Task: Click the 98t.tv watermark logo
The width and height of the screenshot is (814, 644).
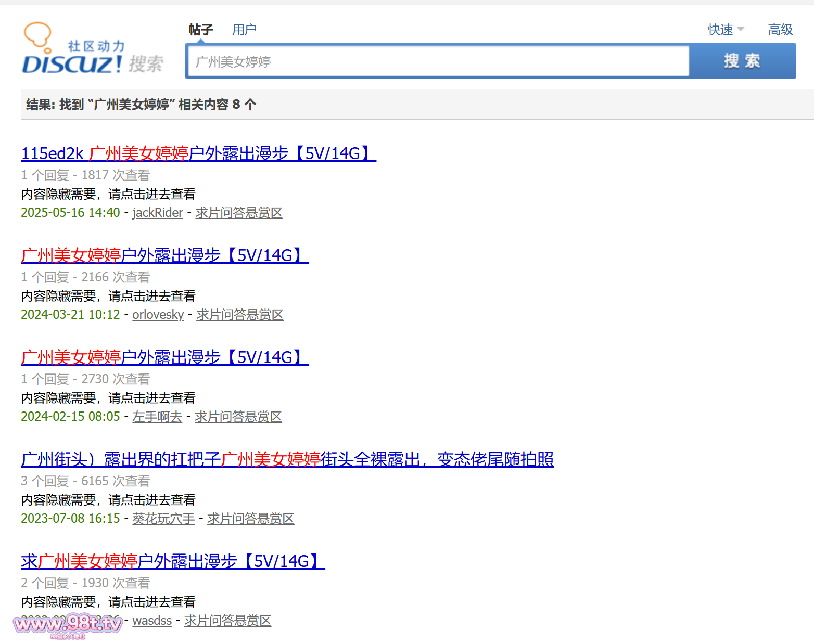Action: pos(68,624)
